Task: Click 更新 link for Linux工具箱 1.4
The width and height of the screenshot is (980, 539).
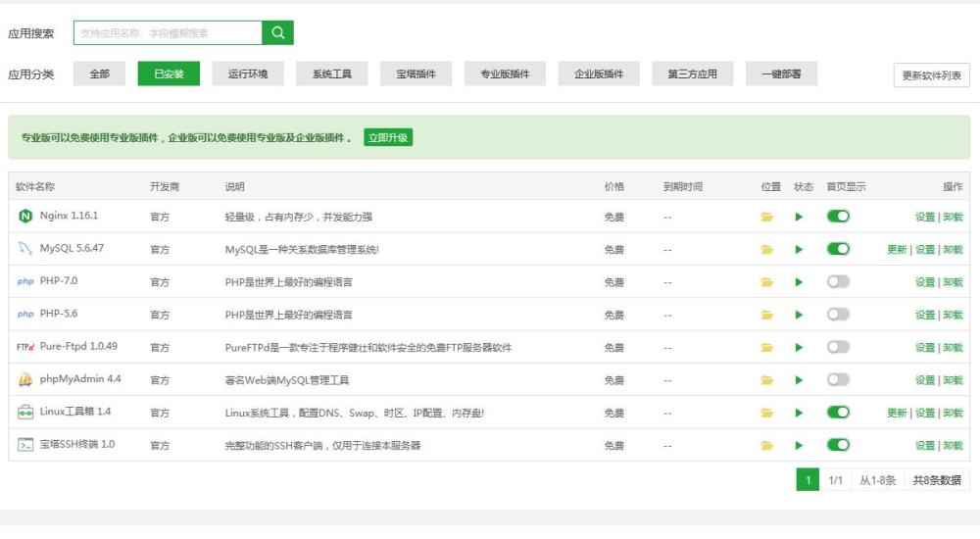Action: pyautogui.click(x=897, y=413)
